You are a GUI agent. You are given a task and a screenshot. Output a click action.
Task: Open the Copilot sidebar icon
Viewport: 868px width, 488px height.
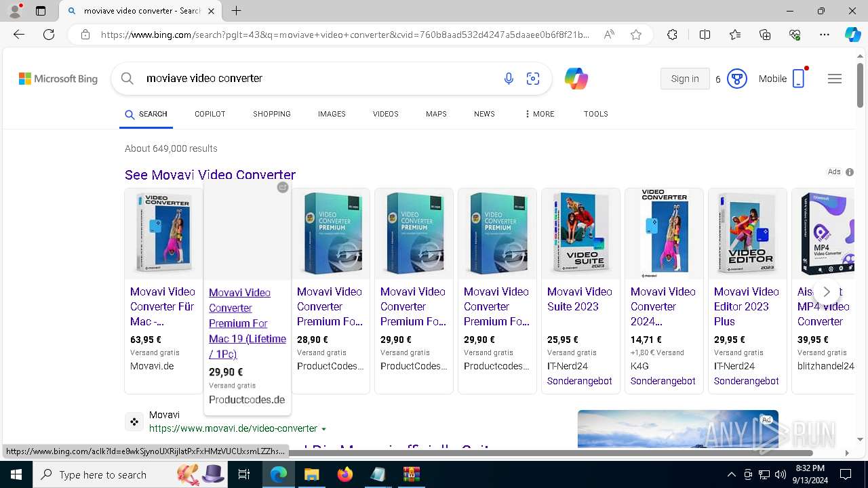[x=852, y=35]
